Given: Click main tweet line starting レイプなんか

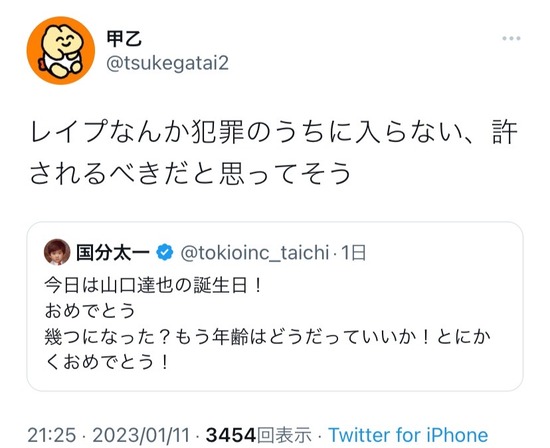Looking at the screenshot, I should [274, 132].
